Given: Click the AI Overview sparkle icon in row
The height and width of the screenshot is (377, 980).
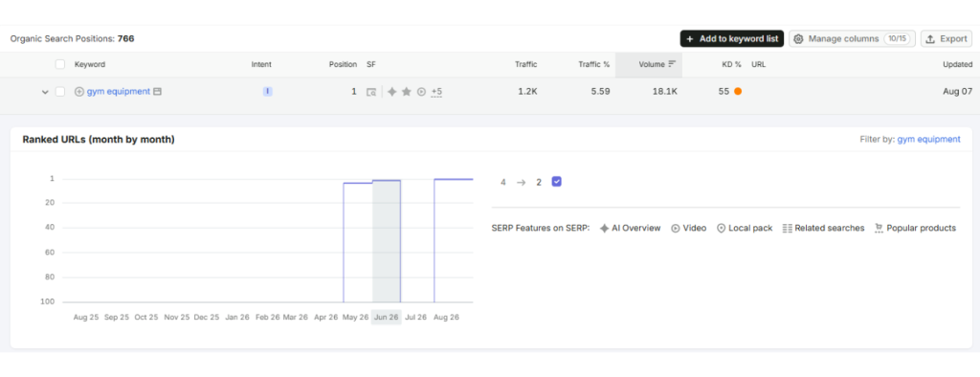Looking at the screenshot, I should [391, 92].
